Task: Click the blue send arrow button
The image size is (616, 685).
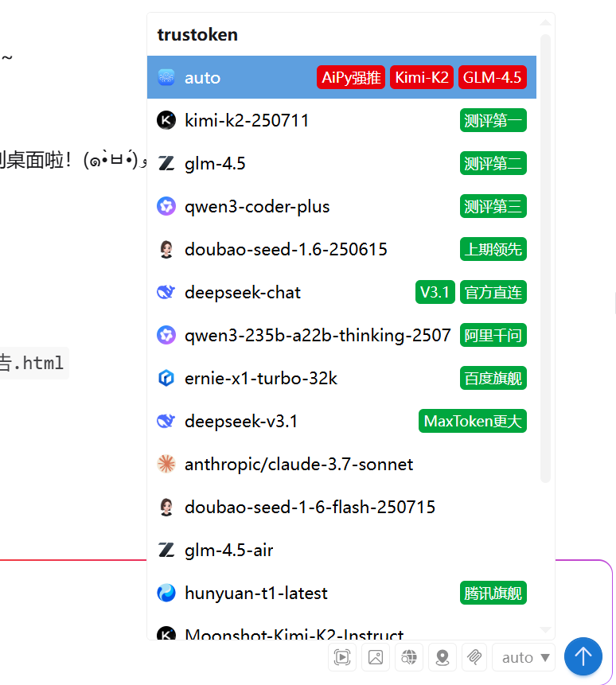Action: coord(583,656)
